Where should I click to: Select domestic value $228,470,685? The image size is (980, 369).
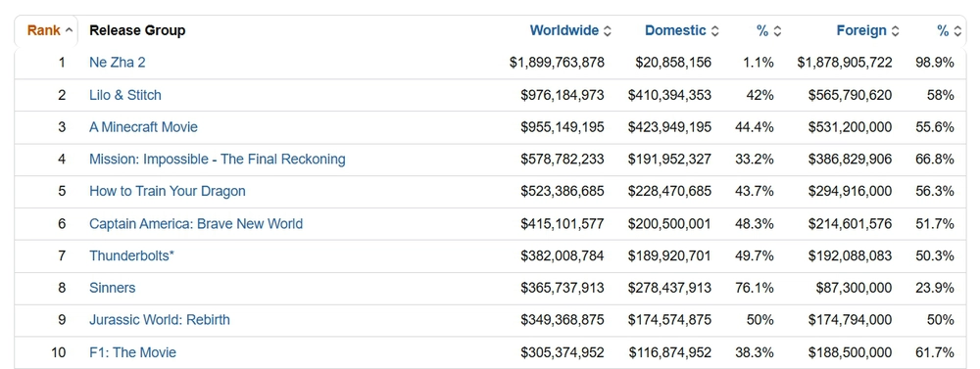669,191
